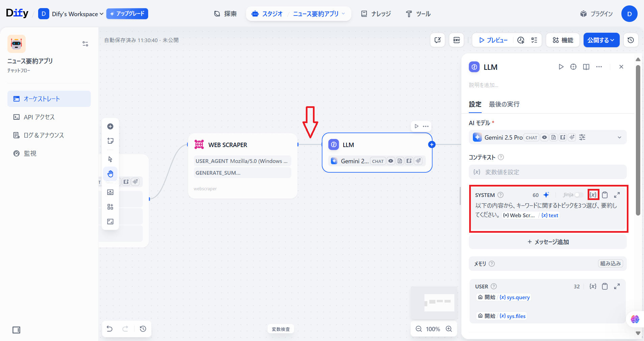
Task: Insert variable in SYSTEM prompt via {x} icon
Action: coord(593,195)
